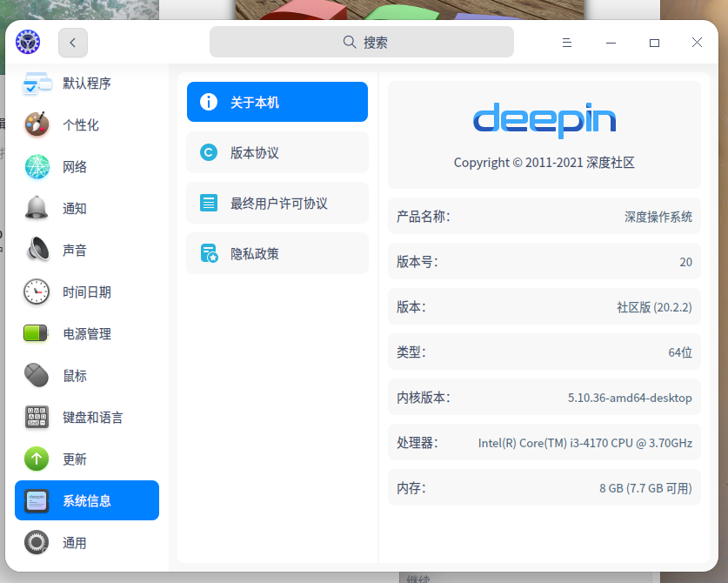Click the 隐私政策 privacy icon
Screen dimensions: 728x583
click(209, 253)
